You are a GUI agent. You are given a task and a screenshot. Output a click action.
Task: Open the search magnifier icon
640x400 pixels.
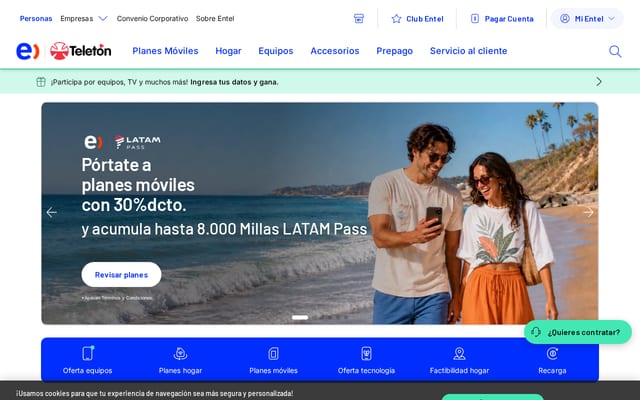(x=615, y=51)
